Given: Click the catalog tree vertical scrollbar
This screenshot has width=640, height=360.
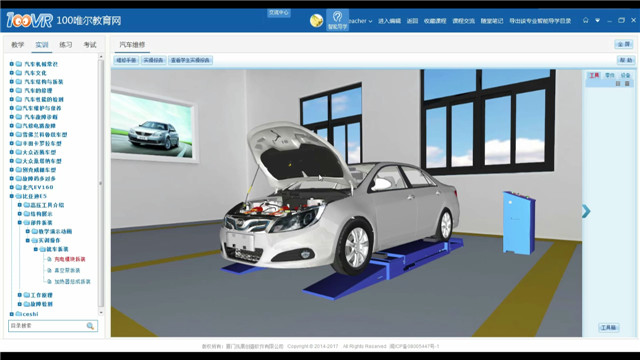Looking at the screenshot, I should 101,184.
